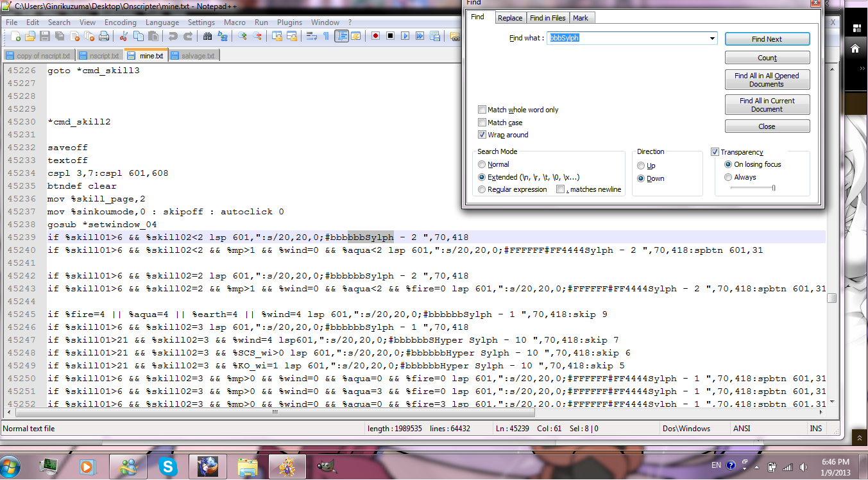Click the Replace toolbar icon
Image resolution: width=868 pixels, height=480 pixels.
223,37
